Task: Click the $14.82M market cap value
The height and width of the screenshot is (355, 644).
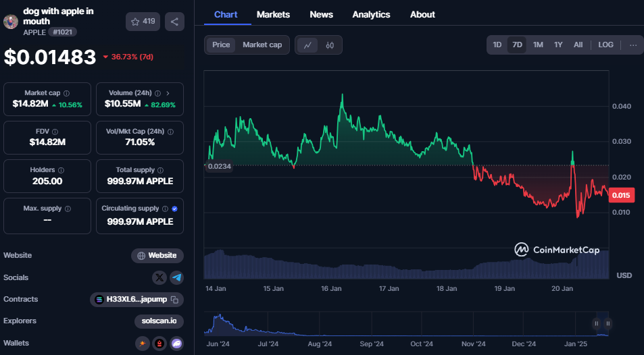Action: [x=30, y=104]
